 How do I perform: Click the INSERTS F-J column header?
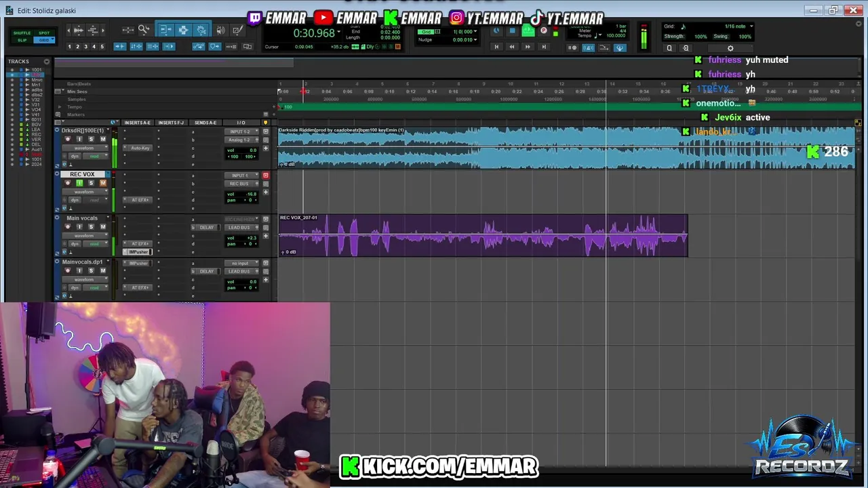171,123
